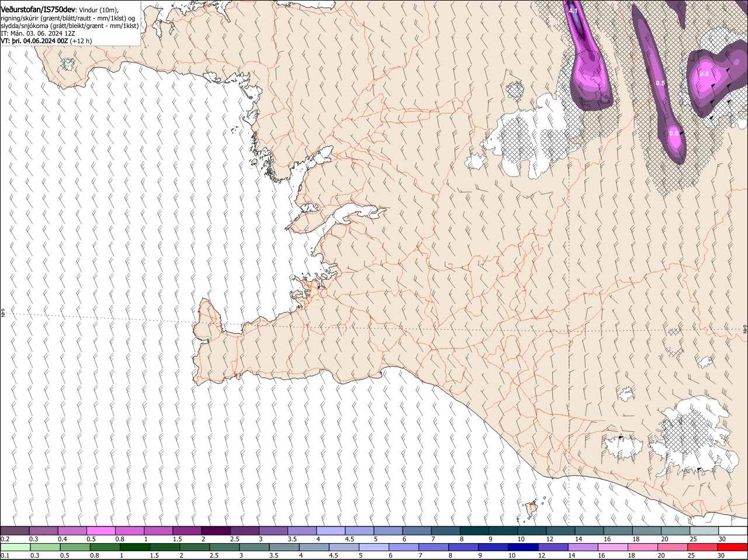Viewport: 748px width, 560px height.
Task: Choose the lower legend swatch between 14 and 16
Action: click(x=584, y=548)
